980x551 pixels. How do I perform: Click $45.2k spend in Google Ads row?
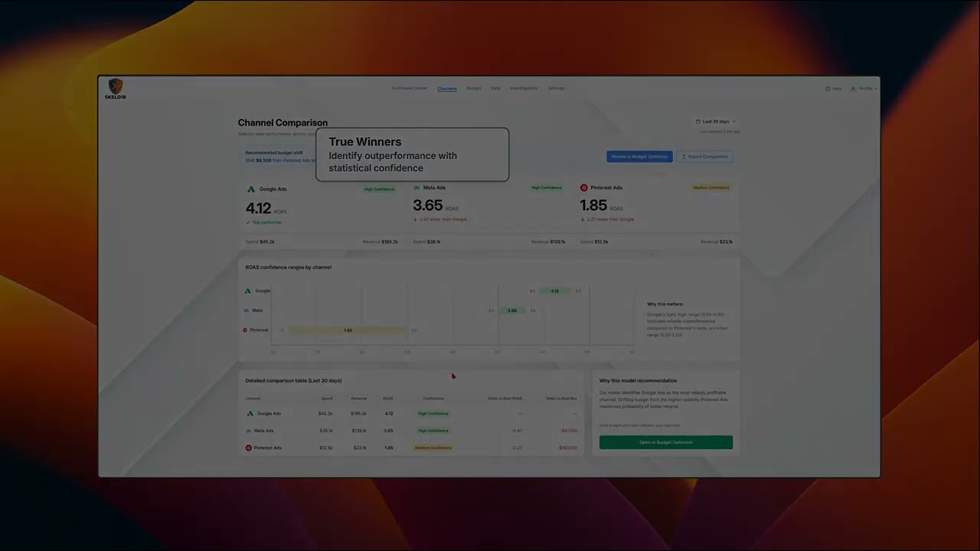[x=325, y=413]
